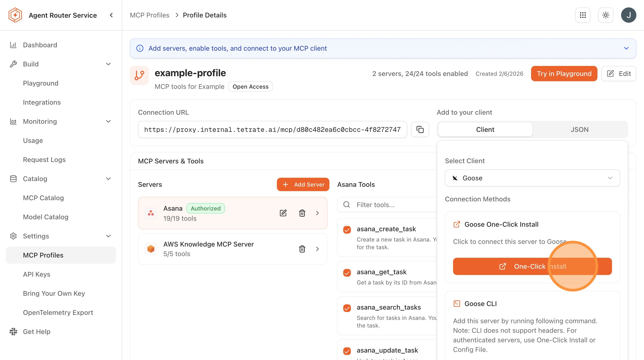Collapse the Build section
This screenshot has width=644, height=360.
pos(108,64)
